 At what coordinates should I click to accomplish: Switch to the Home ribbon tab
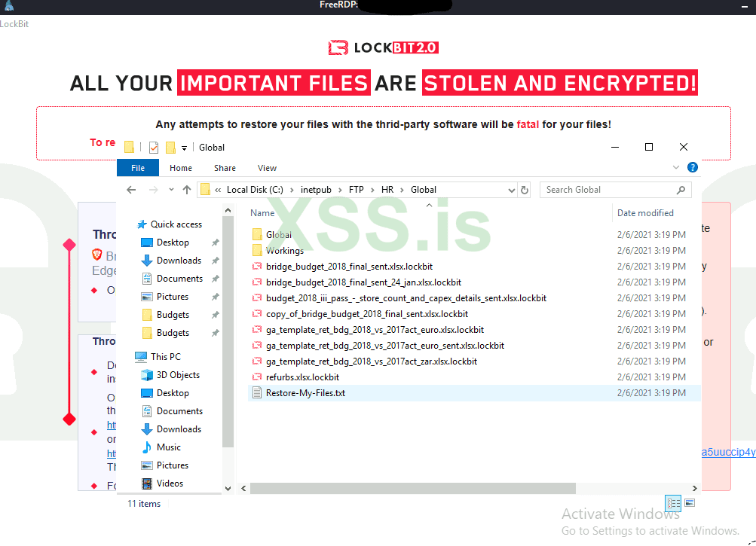[x=181, y=168]
